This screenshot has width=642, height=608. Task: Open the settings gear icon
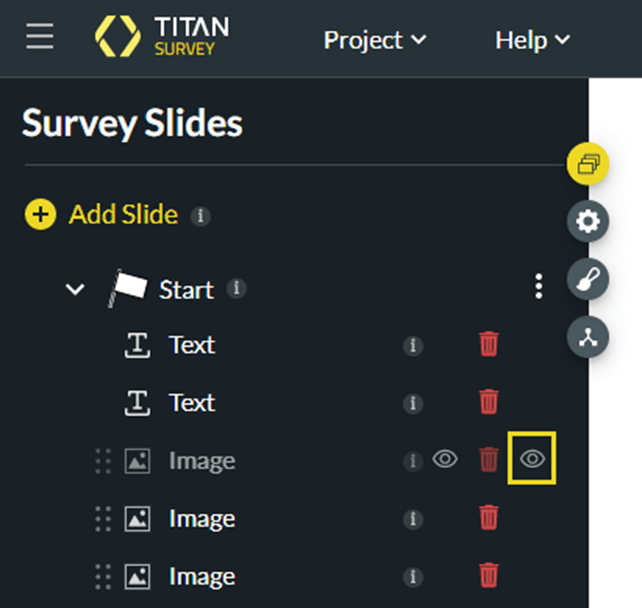[588, 222]
